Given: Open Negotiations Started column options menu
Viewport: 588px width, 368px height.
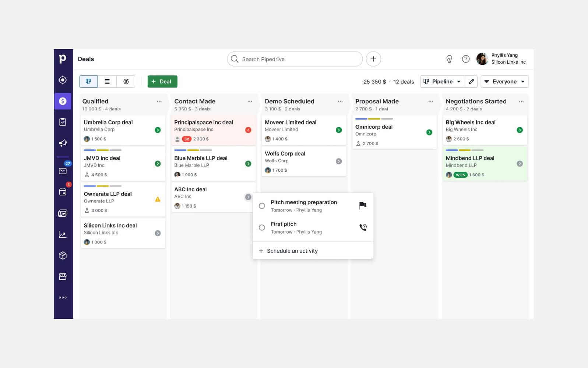Looking at the screenshot, I should point(521,101).
